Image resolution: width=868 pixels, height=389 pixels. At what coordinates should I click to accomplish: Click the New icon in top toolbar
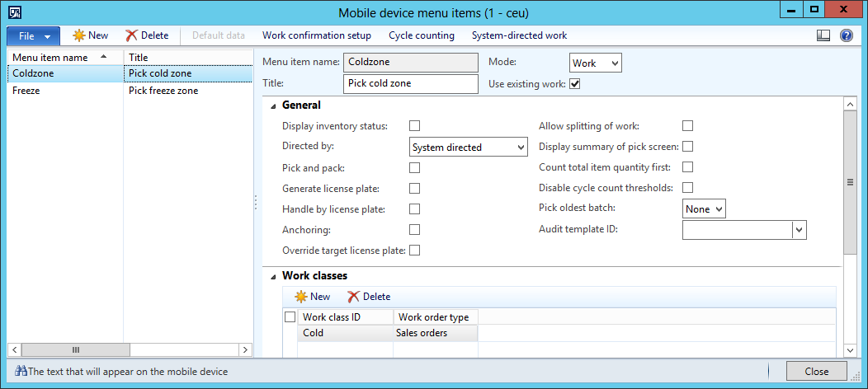click(79, 35)
